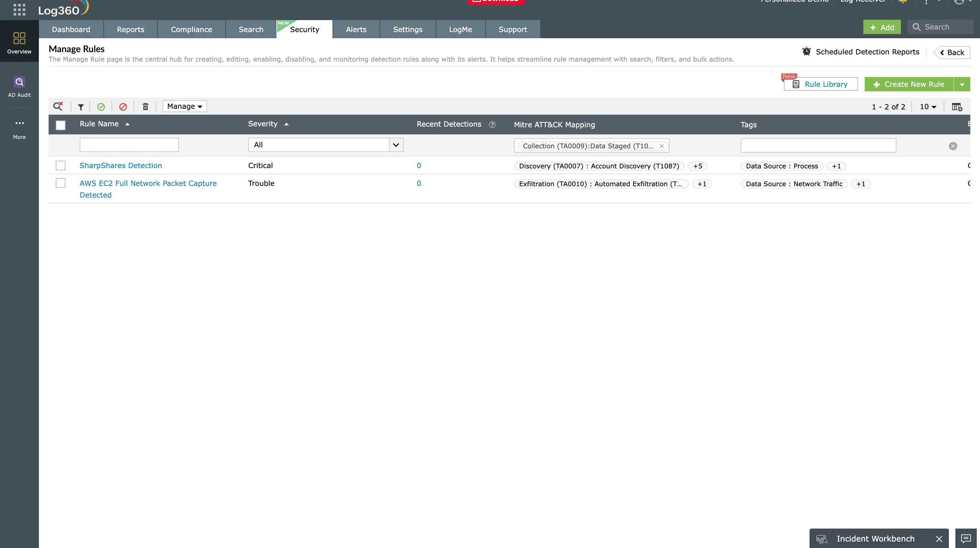Open the chat feedback icon at the bottom right

point(966,539)
